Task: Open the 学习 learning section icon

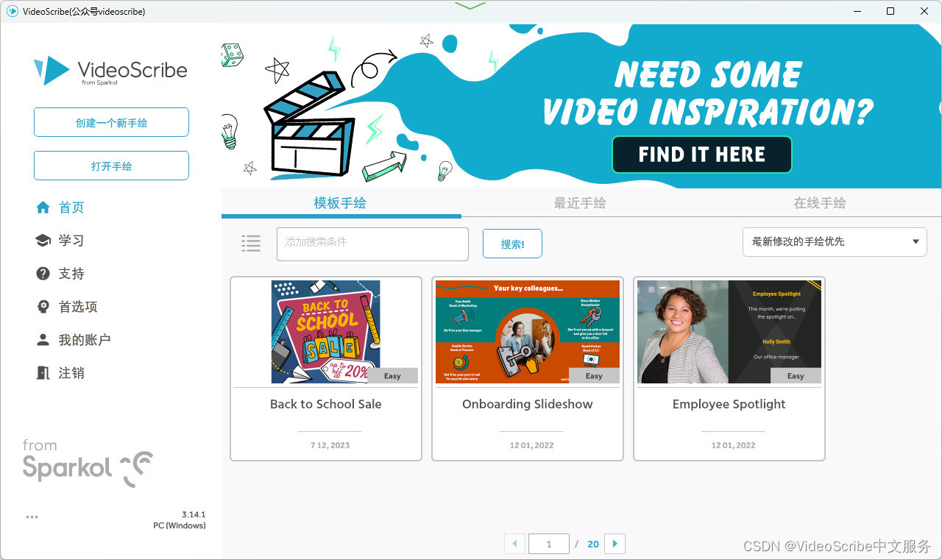Action: [x=43, y=240]
